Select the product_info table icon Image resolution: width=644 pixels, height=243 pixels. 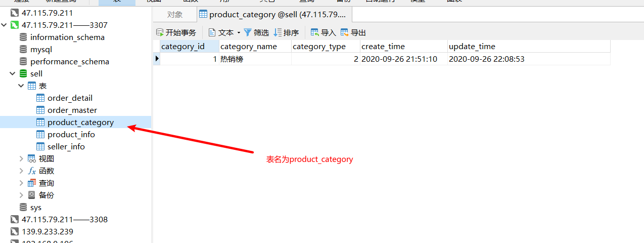tap(40, 134)
